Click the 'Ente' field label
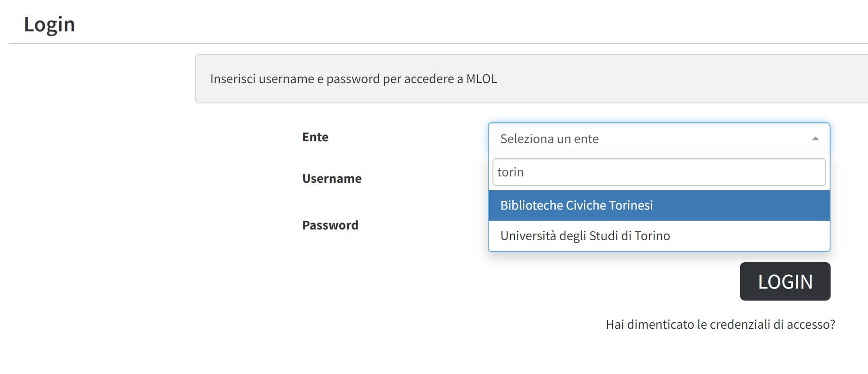This screenshot has width=868, height=374. [x=315, y=137]
